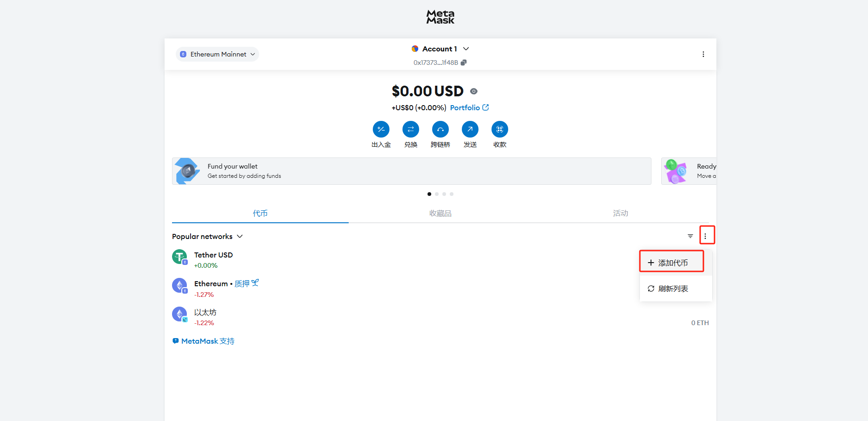Open the Portfolio link

point(469,107)
